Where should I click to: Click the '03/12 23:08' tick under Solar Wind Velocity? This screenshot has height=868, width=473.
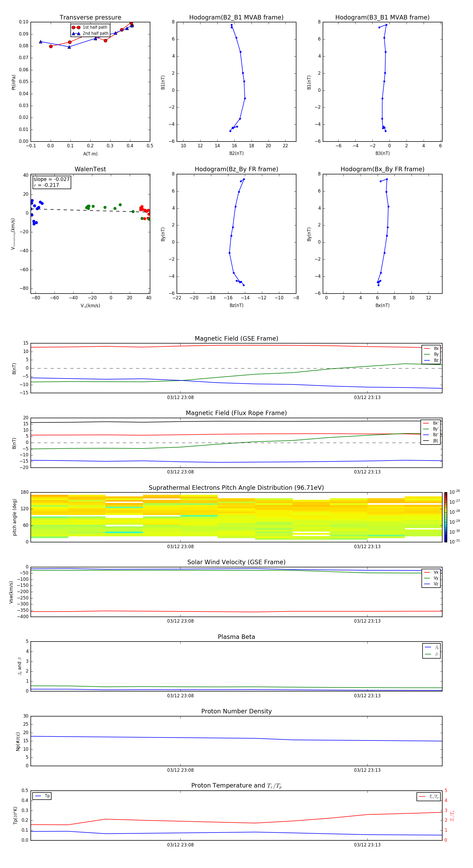[x=181, y=621]
